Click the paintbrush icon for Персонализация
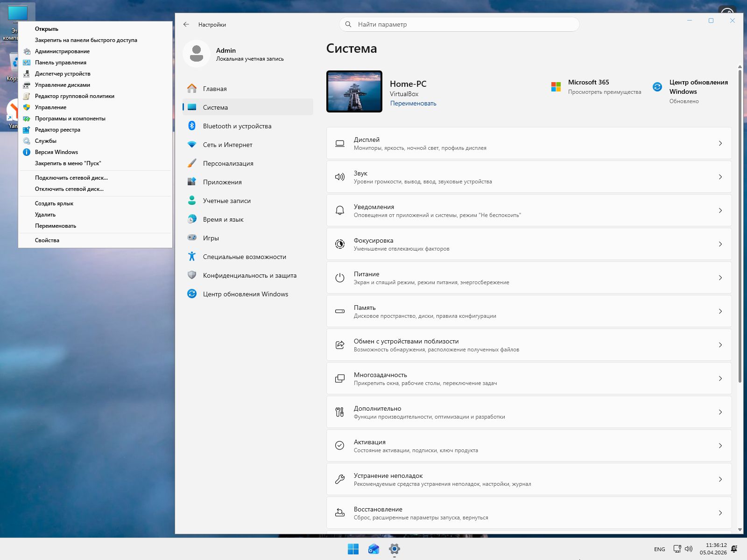 (x=191, y=163)
